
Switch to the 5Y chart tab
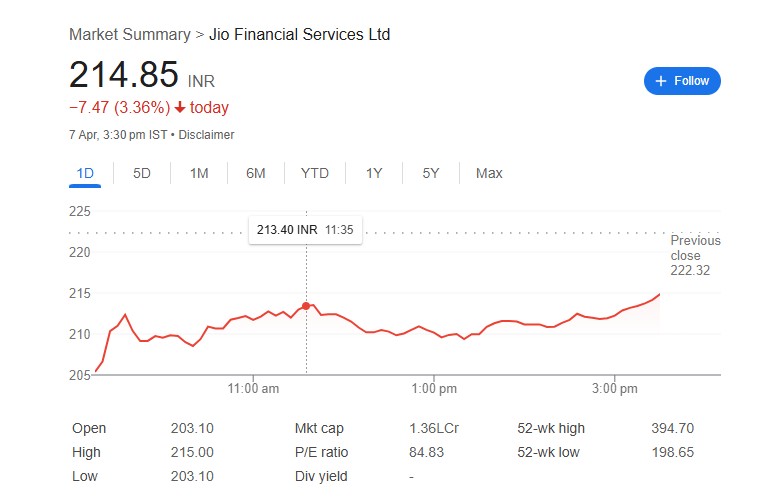pos(431,173)
